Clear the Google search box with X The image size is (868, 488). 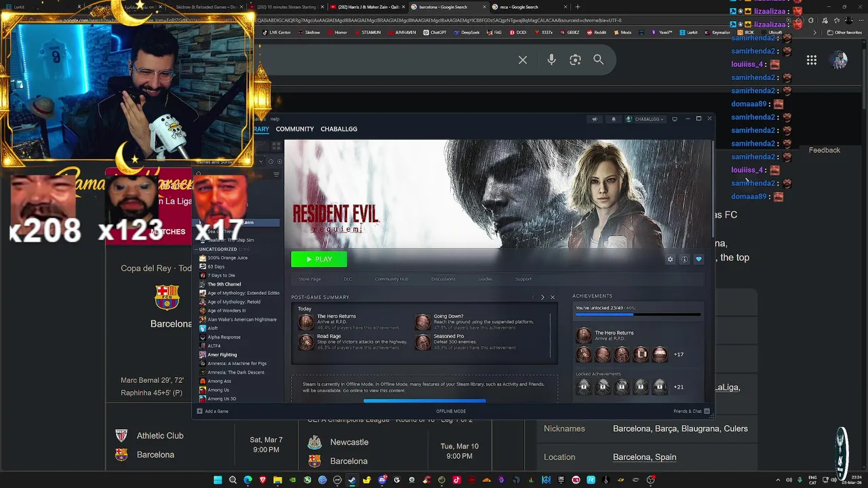[523, 60]
